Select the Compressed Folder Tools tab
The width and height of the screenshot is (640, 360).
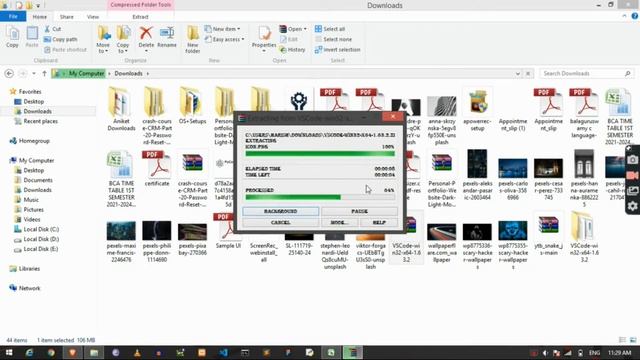click(140, 5)
